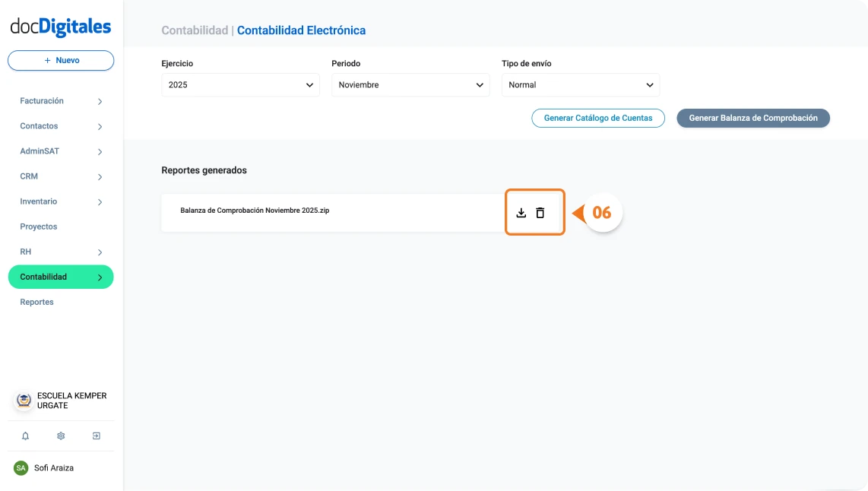Expand the Contactos section
868x491 pixels.
click(x=98, y=125)
